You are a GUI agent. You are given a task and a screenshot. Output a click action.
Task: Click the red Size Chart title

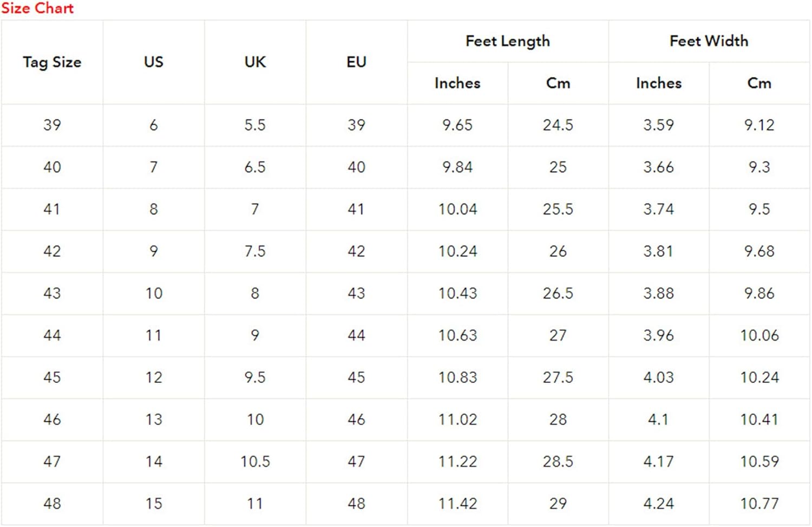point(37,8)
